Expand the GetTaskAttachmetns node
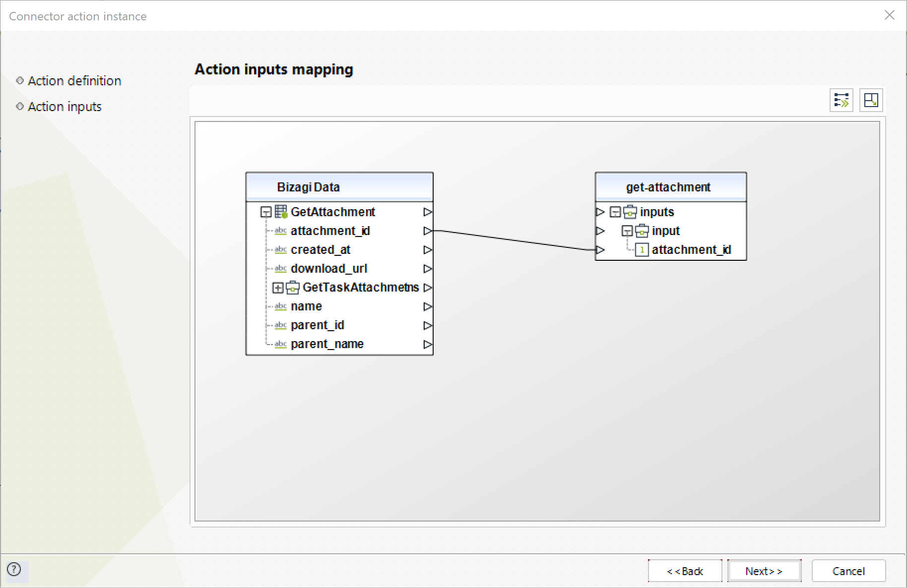 tap(278, 288)
